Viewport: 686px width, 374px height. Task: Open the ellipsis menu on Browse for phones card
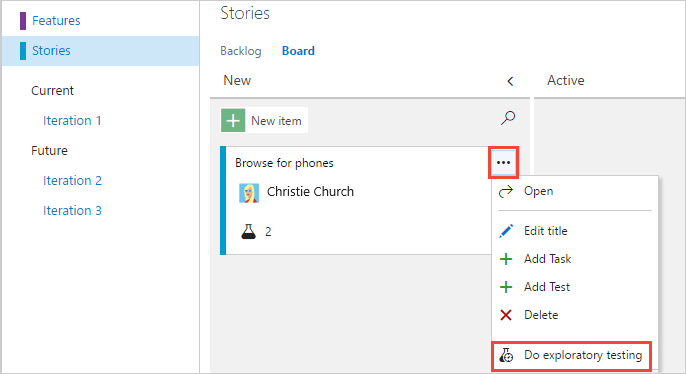pos(504,163)
